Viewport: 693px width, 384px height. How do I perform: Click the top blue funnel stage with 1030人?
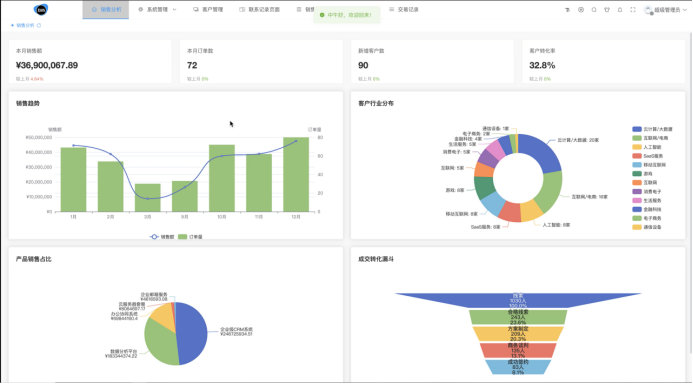[518, 300]
